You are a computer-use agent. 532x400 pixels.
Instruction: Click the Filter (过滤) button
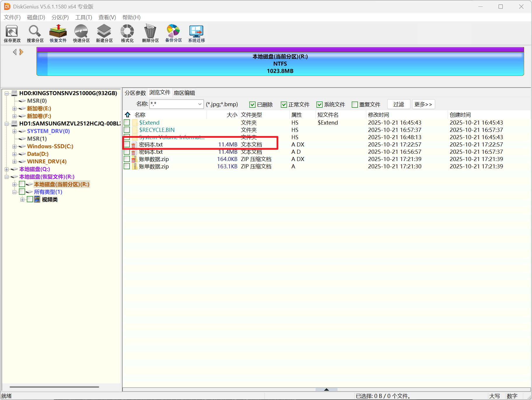tap(398, 104)
